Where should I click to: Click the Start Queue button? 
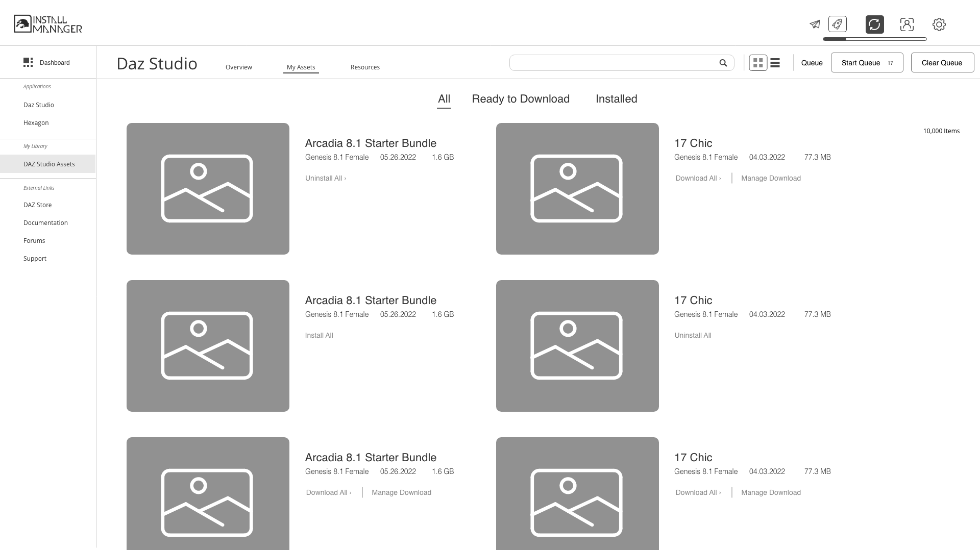coord(867,62)
